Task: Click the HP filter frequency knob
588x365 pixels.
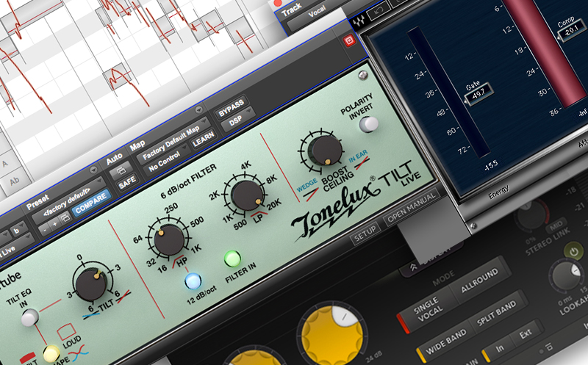Action: click(x=169, y=240)
